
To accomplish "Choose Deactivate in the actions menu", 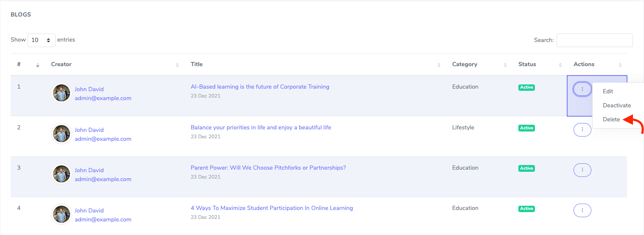I will [x=616, y=105].
